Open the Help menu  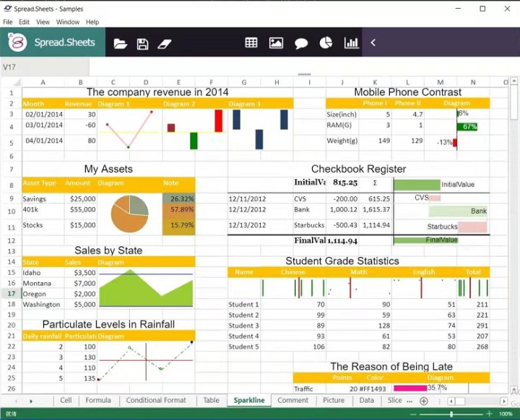(x=92, y=22)
